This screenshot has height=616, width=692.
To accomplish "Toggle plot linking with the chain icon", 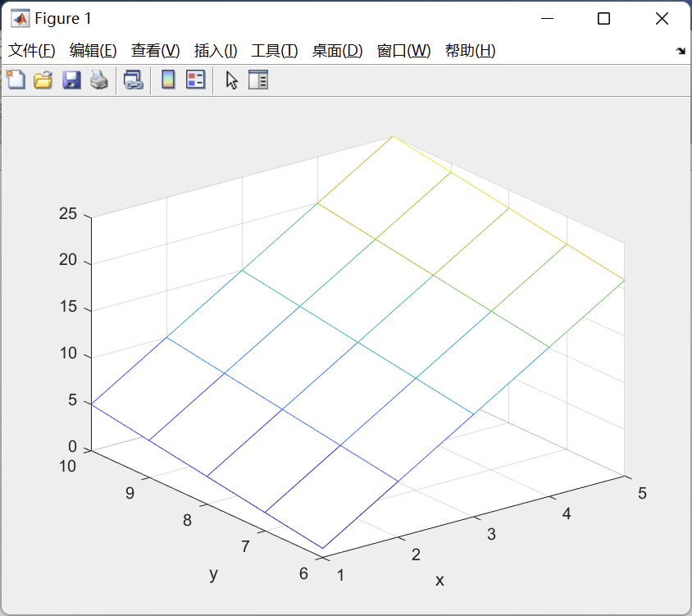I will pos(134,80).
